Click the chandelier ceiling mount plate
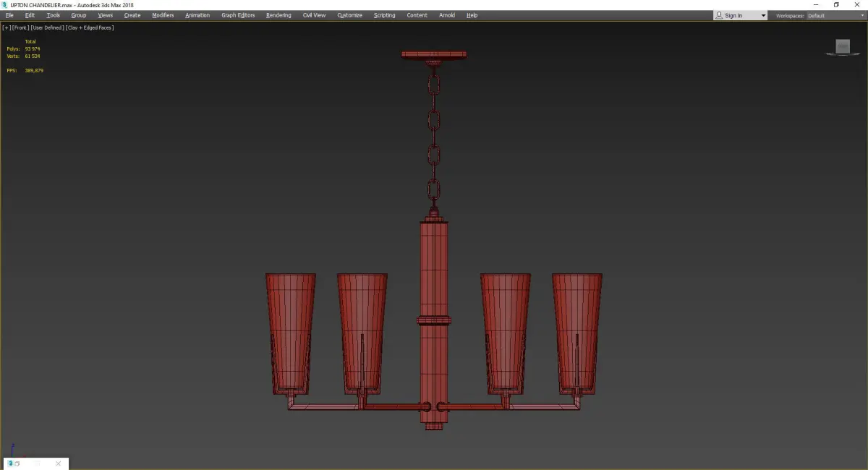The height and width of the screenshot is (470, 868). click(x=434, y=54)
